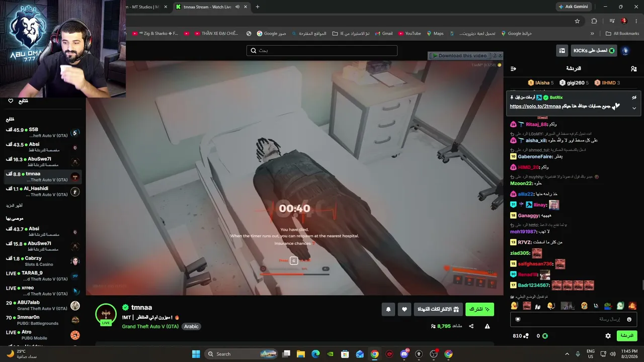Expand the show more following channels link

pyautogui.click(x=14, y=206)
